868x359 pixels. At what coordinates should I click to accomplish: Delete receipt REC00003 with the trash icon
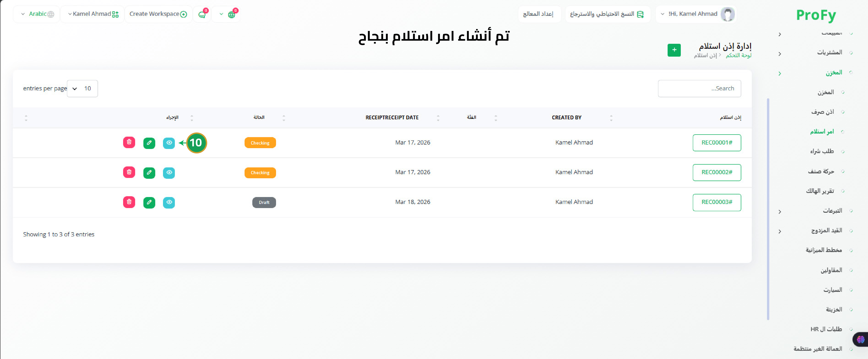click(129, 202)
